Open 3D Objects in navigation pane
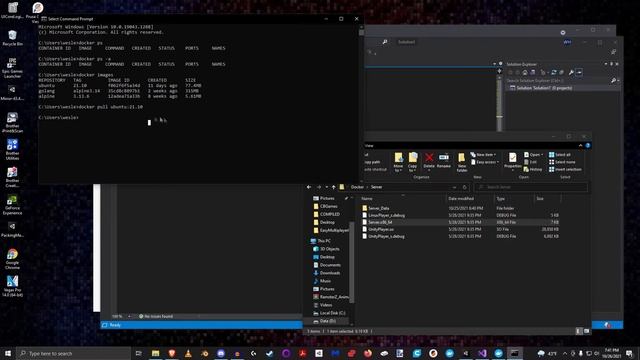The image size is (640, 360). pos(329,249)
